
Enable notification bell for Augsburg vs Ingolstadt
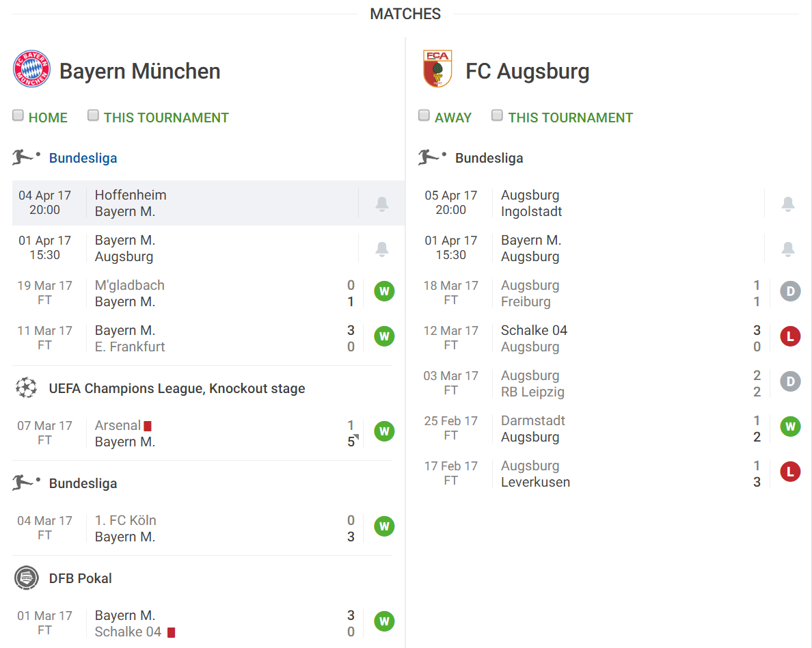tap(787, 204)
